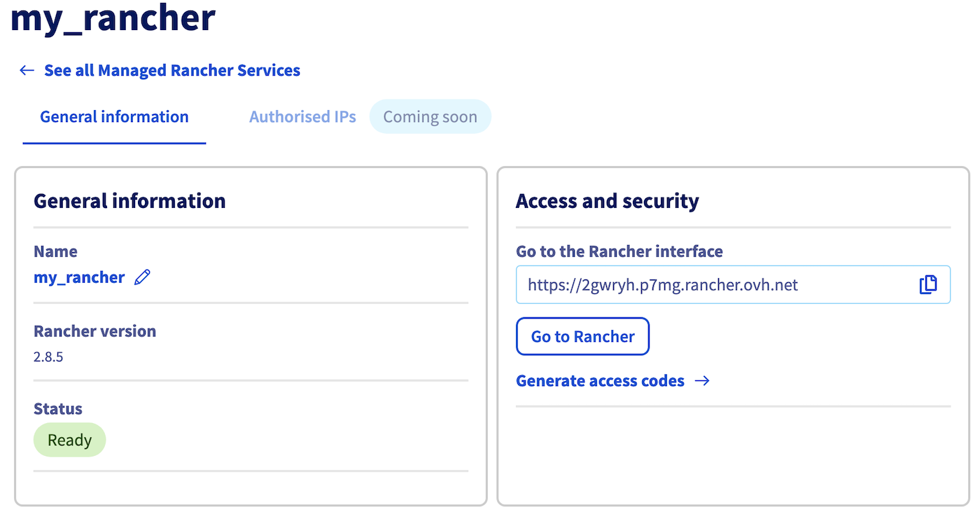Image resolution: width=980 pixels, height=512 pixels.
Task: Open See all Managed Rancher Services link
Action: click(x=172, y=70)
